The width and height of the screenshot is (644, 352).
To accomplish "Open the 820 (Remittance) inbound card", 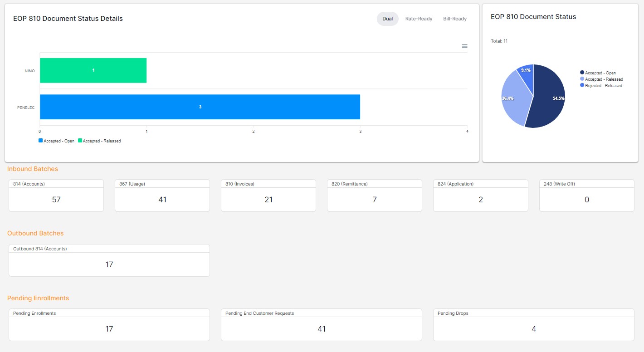I will 375,196.
